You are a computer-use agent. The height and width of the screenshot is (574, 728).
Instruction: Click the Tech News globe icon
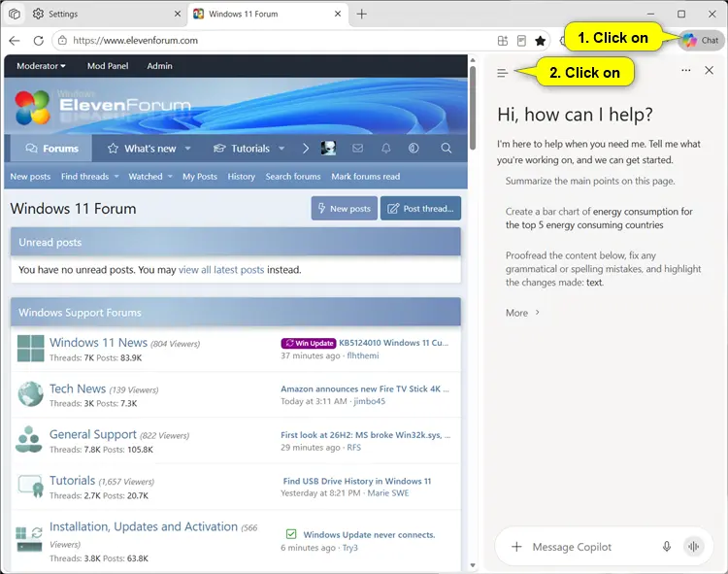31,393
